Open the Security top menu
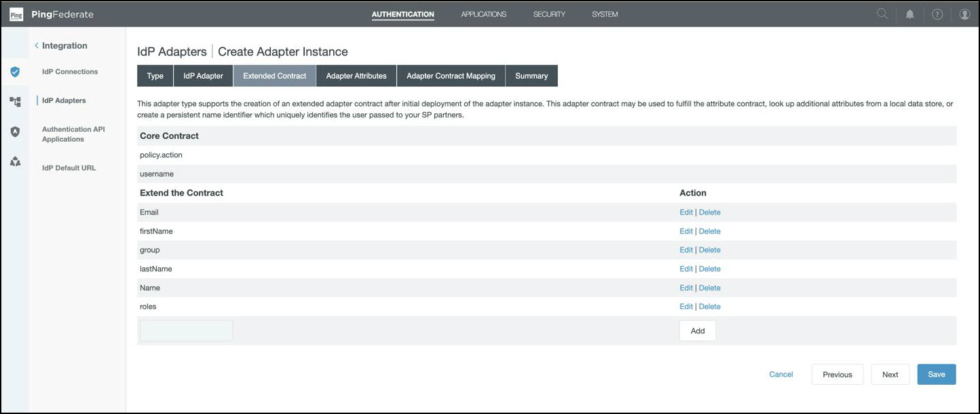Image resolution: width=980 pixels, height=414 pixels. click(549, 14)
